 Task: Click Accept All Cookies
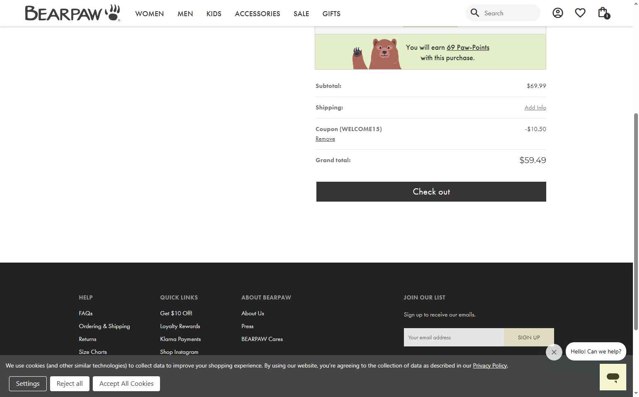point(126,384)
